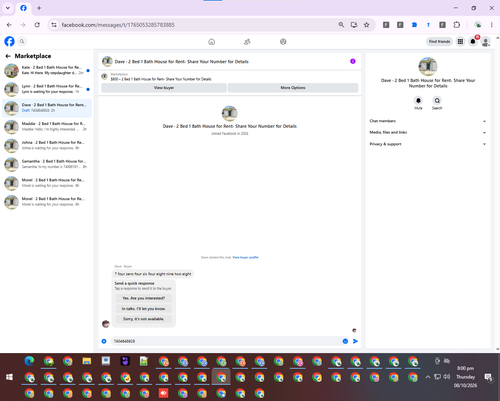This screenshot has width=500, height=401.
Task: Go to the Home feed icon
Action: 211,42
